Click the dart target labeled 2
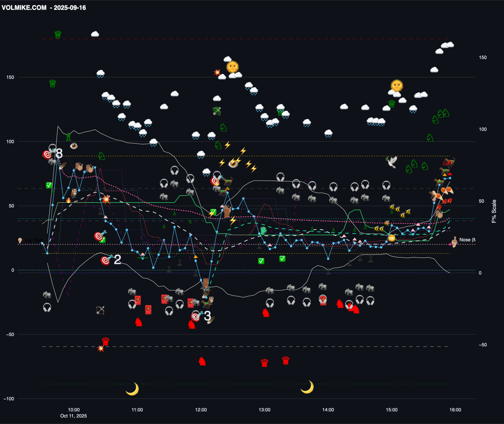Viewport: 504px width, 424px height. 105,260
